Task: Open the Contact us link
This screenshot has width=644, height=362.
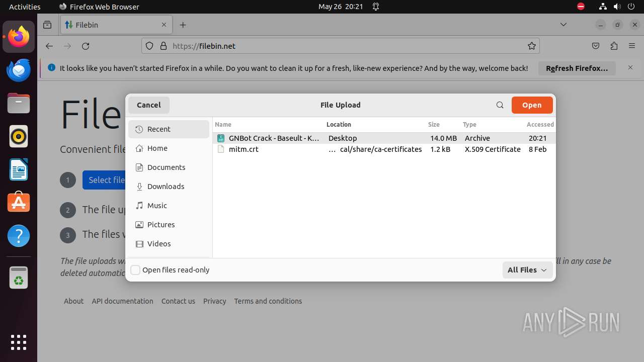Action: [x=178, y=301]
